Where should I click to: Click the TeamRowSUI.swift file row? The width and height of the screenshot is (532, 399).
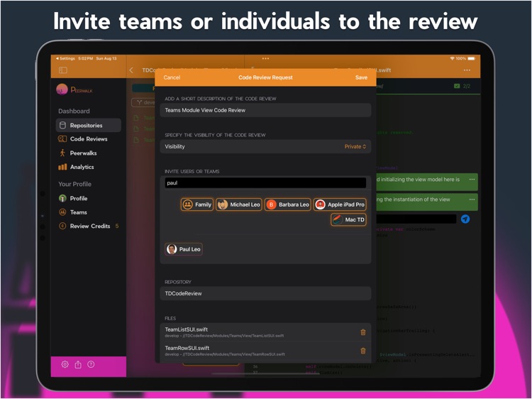point(265,351)
